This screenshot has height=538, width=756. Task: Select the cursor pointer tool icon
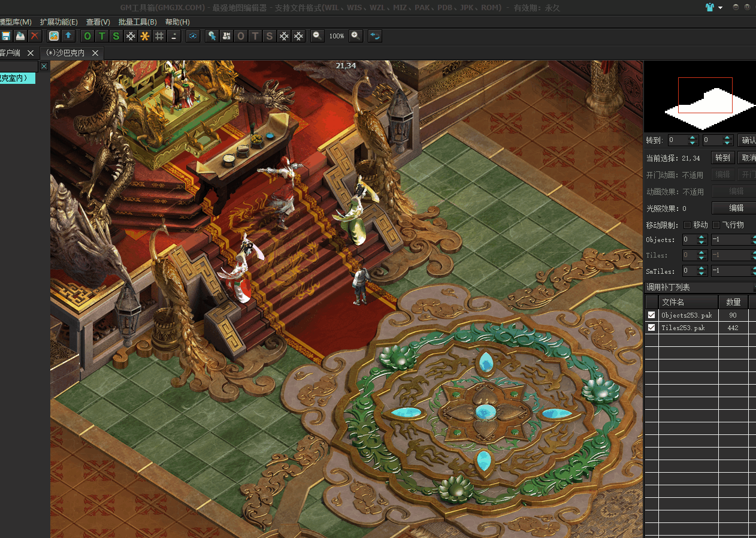pos(212,36)
